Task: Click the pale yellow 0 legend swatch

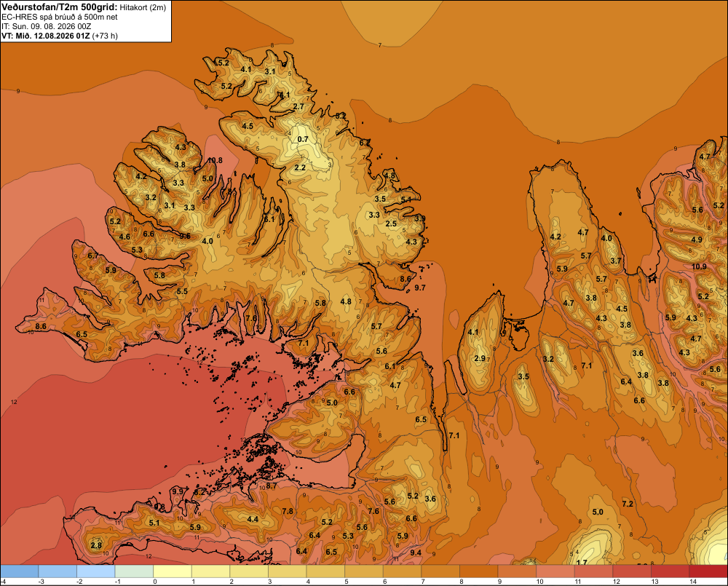Action: tap(173, 571)
